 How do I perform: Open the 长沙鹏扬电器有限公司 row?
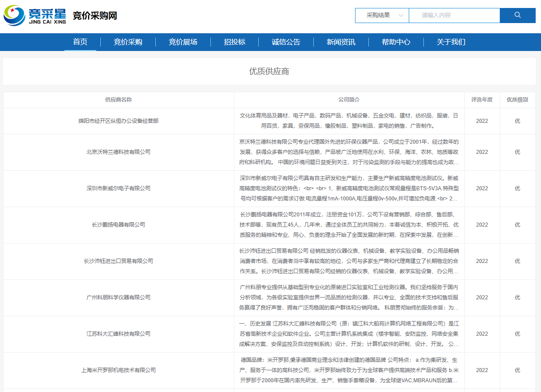118,224
